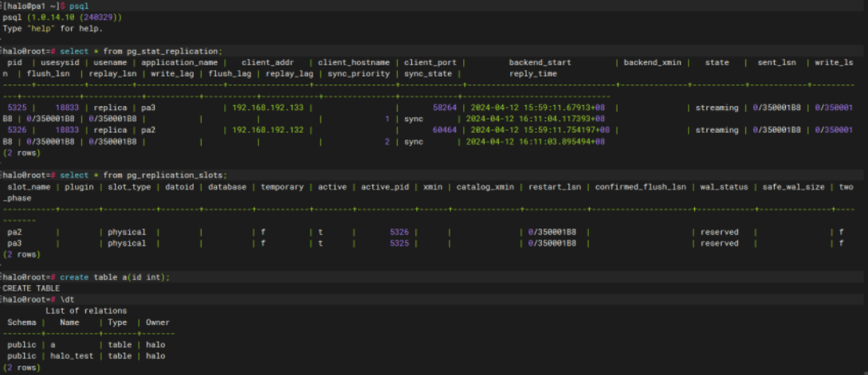Click "reserved" wal_status in the pa3 slot row

719,244
